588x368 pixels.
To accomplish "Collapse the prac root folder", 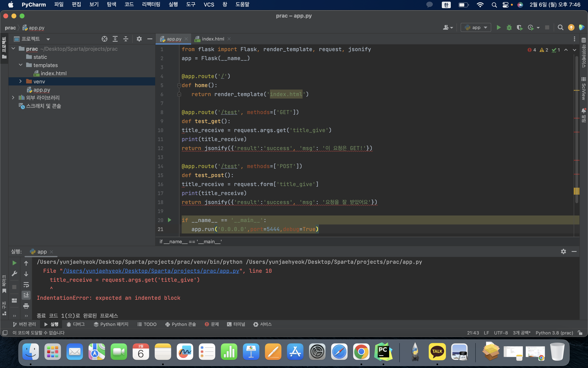I will click(x=13, y=49).
